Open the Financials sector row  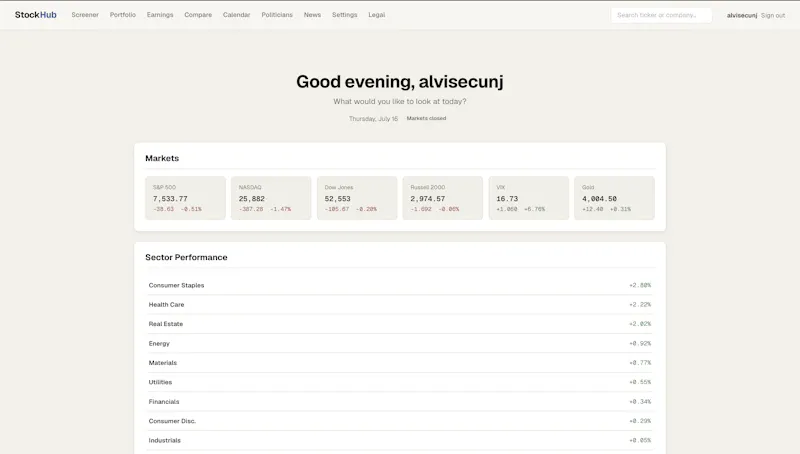coord(399,401)
